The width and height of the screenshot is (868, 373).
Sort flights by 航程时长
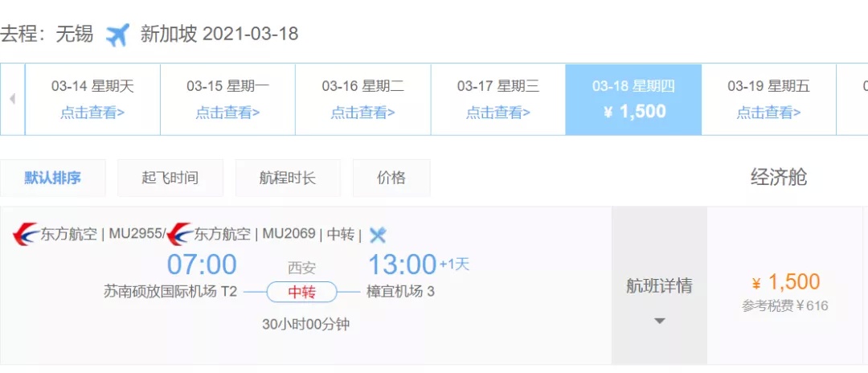point(288,178)
